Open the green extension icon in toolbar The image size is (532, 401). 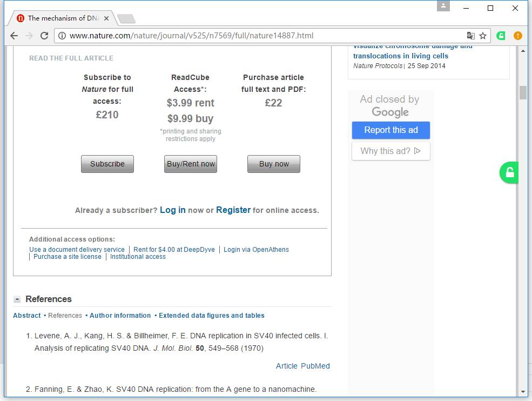501,35
